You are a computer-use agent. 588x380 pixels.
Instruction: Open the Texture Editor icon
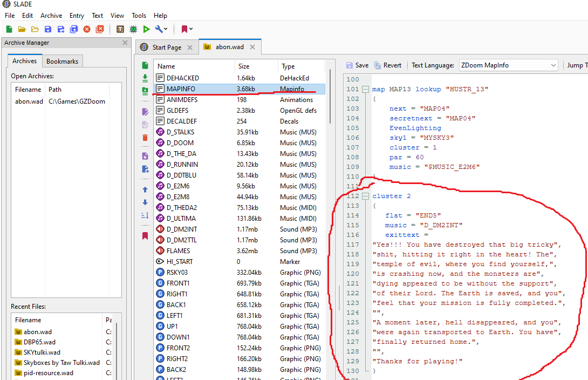(x=120, y=29)
